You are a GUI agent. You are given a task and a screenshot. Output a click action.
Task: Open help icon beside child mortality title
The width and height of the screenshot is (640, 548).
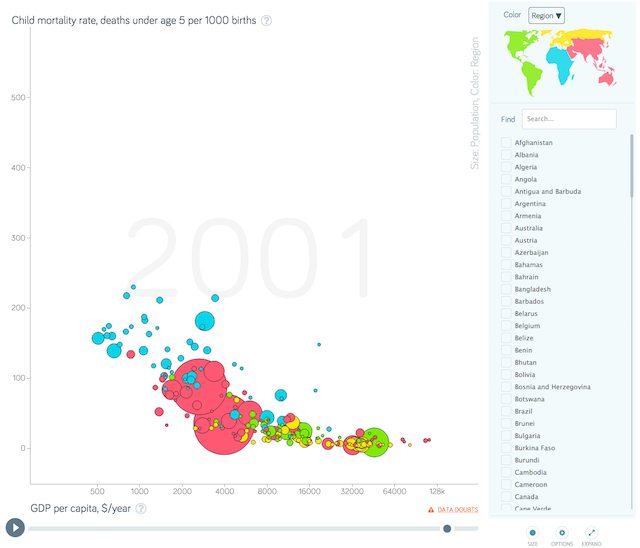point(266,20)
